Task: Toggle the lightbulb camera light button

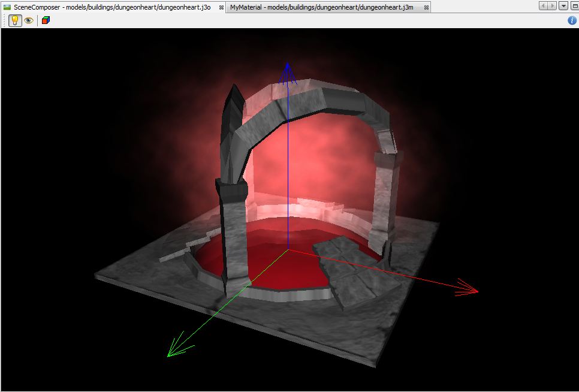Action: tap(15, 20)
